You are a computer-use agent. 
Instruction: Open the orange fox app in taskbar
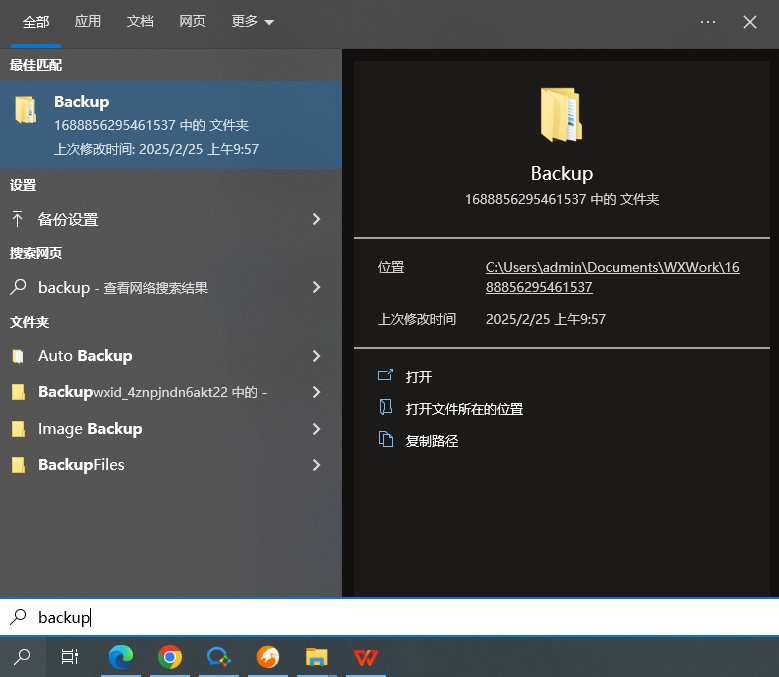[x=267, y=657]
